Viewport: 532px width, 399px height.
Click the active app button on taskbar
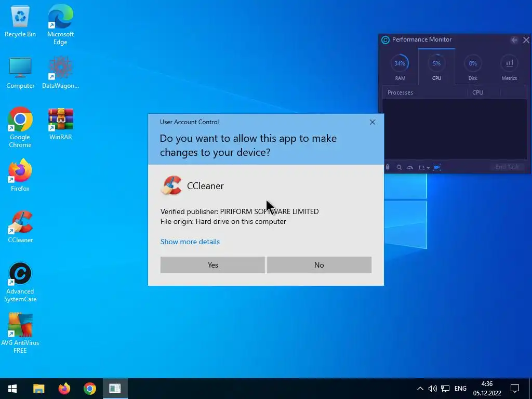click(115, 389)
